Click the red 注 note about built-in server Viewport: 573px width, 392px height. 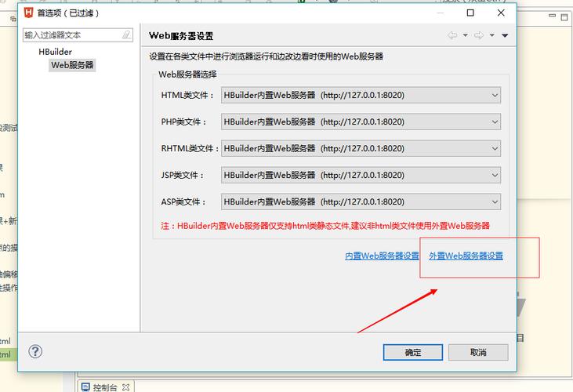coord(325,226)
